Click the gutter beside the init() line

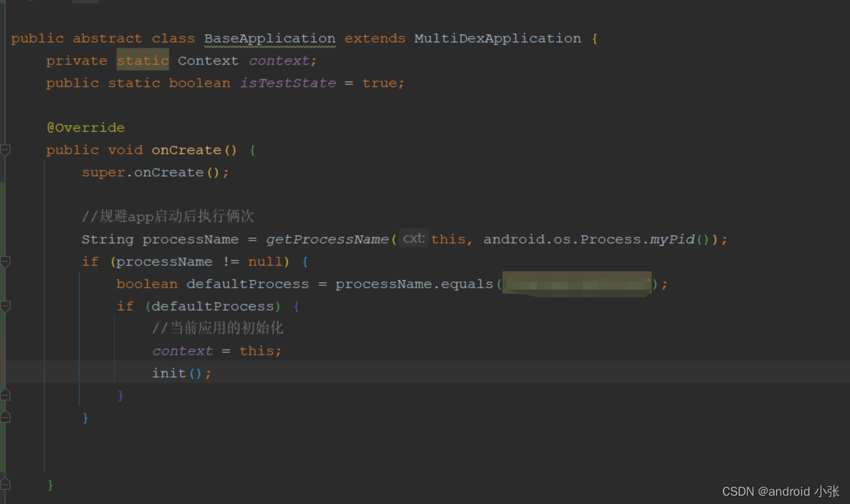26,373
